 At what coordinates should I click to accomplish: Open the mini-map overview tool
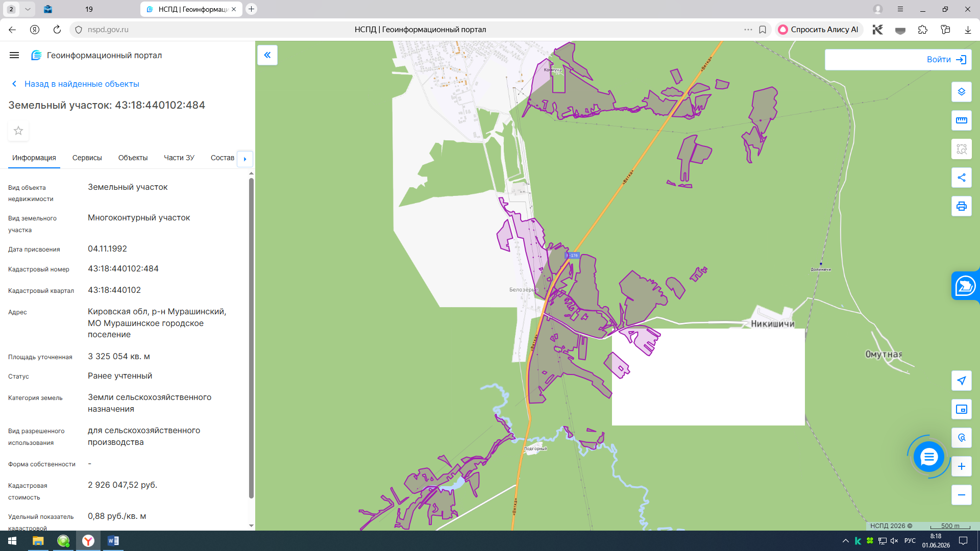[962, 409]
